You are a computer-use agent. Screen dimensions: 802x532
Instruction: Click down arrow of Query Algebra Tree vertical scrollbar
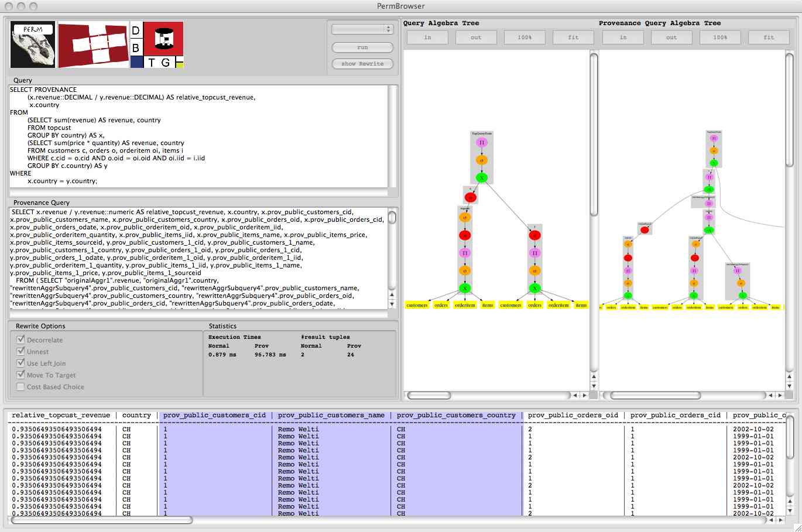coord(594,386)
